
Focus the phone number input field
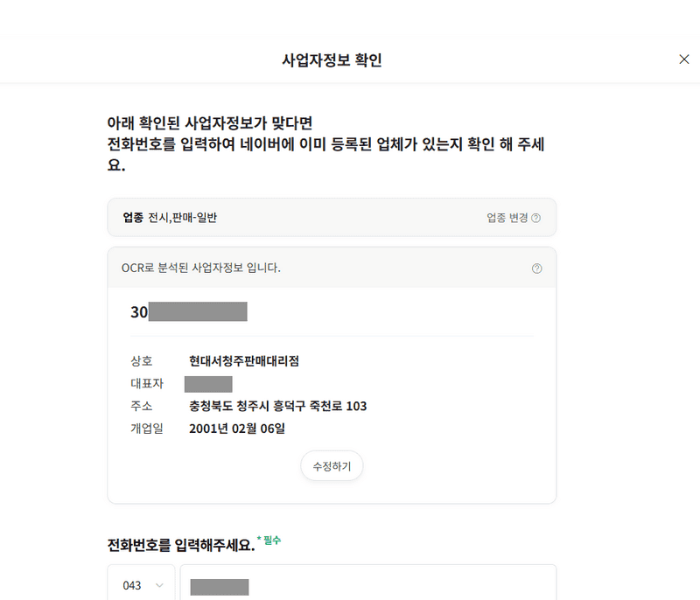[x=367, y=585]
